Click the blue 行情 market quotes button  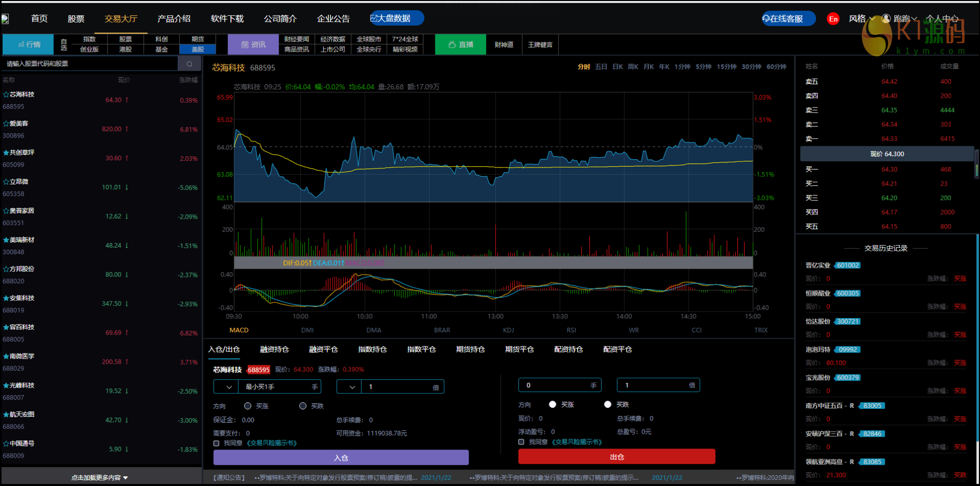pos(28,45)
